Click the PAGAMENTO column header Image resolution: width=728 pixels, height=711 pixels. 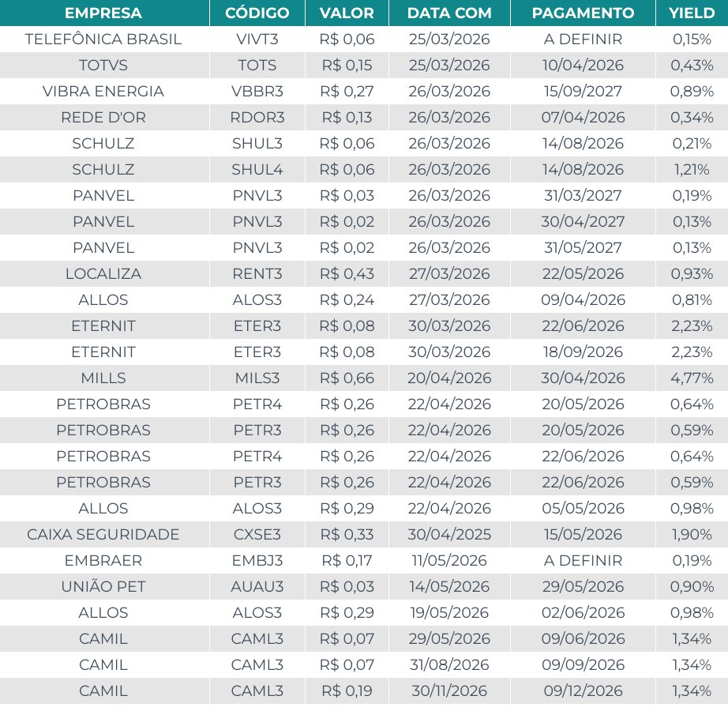584,13
